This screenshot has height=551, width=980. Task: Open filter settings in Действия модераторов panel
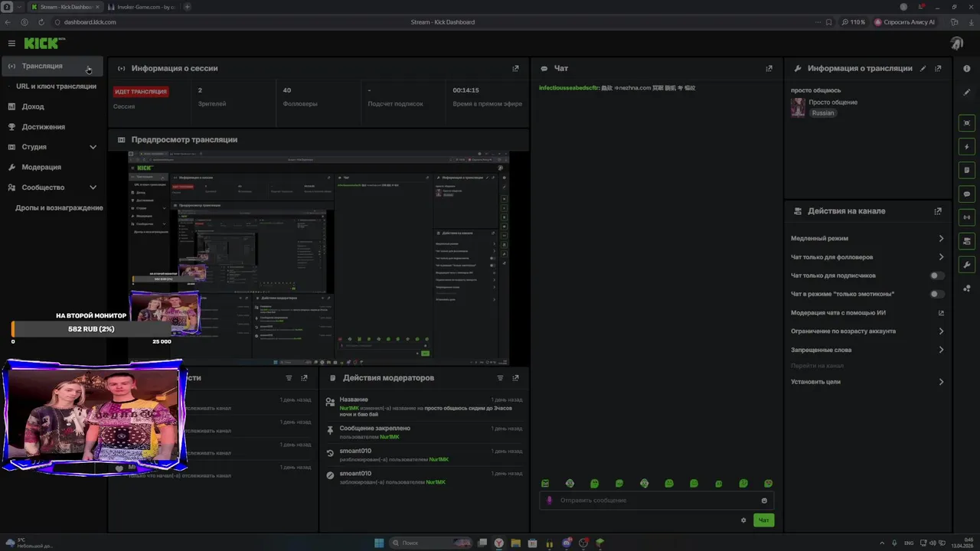click(500, 378)
